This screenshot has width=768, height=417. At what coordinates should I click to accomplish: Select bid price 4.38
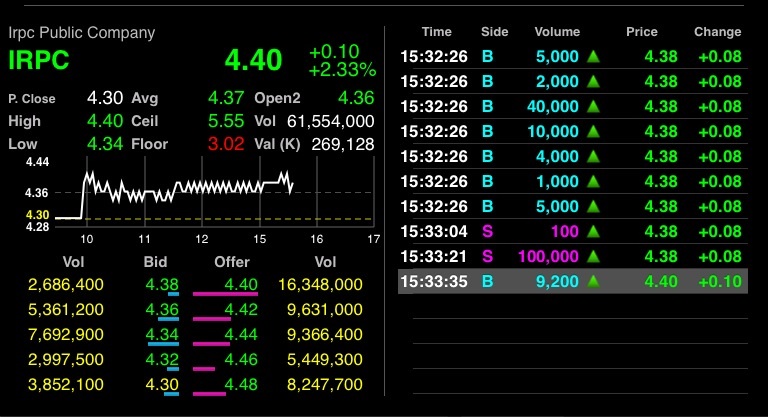(162, 285)
